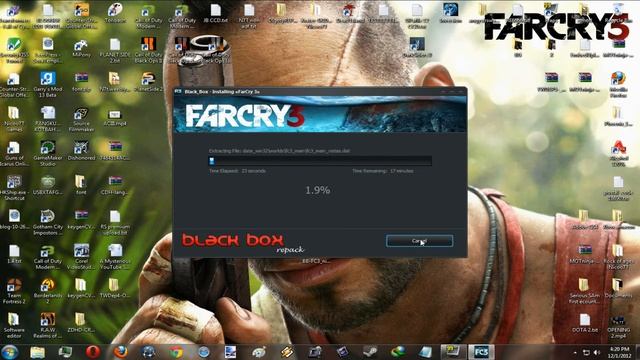
Task: Open TWDep4 folder on desktop
Action: coord(114,288)
